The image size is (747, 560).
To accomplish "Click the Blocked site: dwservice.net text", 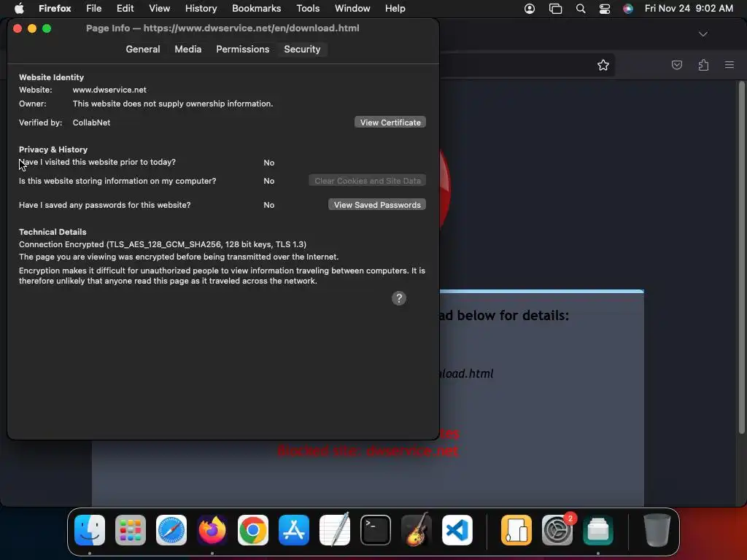I will pos(368,451).
